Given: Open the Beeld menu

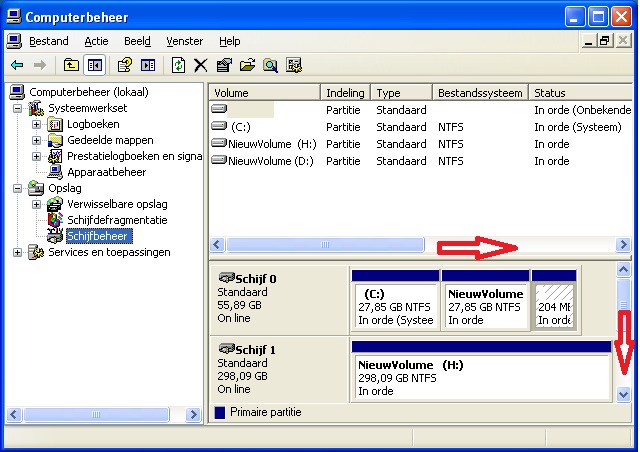Looking at the screenshot, I should pyautogui.click(x=137, y=41).
